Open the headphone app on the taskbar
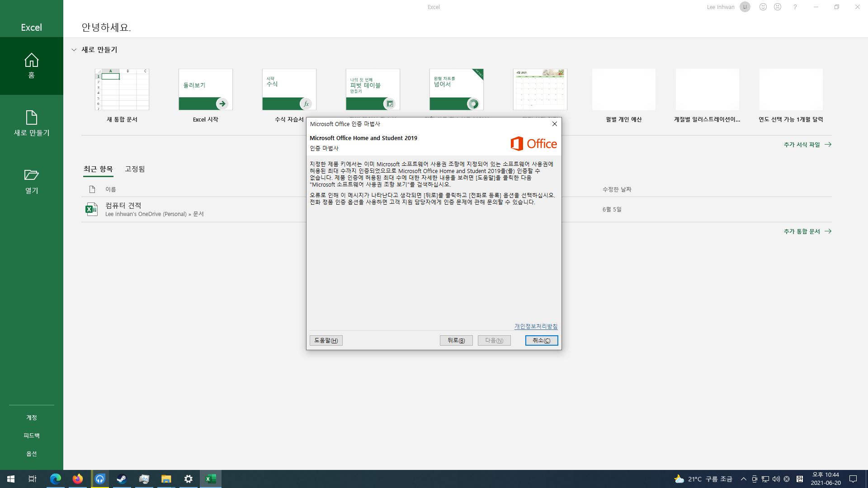This screenshot has width=868, height=488. [100, 479]
